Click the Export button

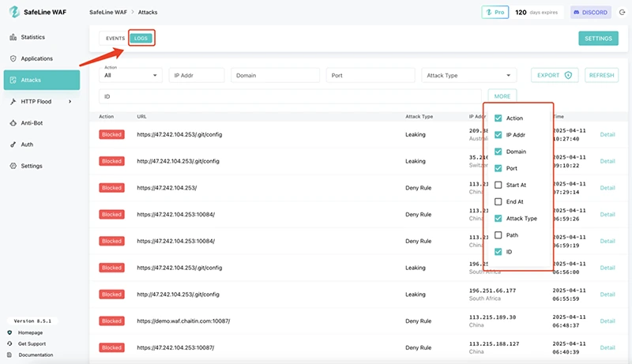(555, 75)
